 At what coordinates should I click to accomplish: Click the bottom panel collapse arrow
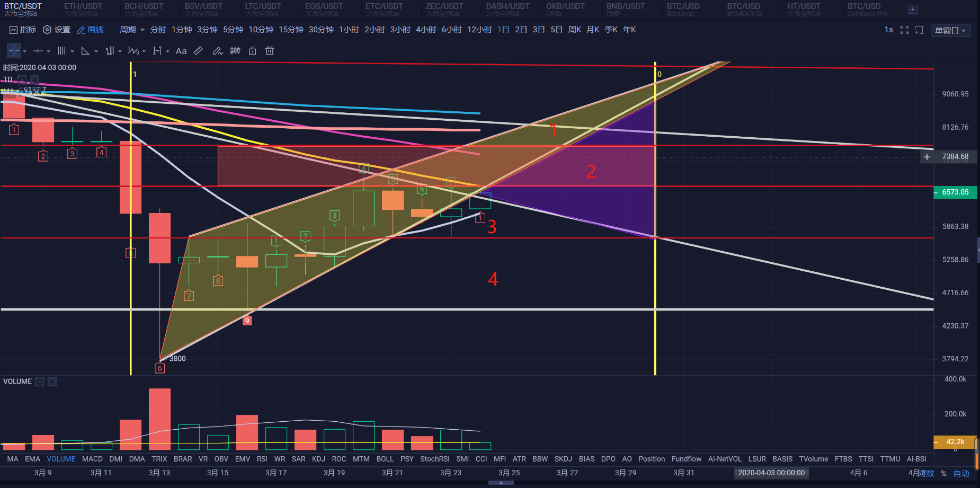point(501,483)
